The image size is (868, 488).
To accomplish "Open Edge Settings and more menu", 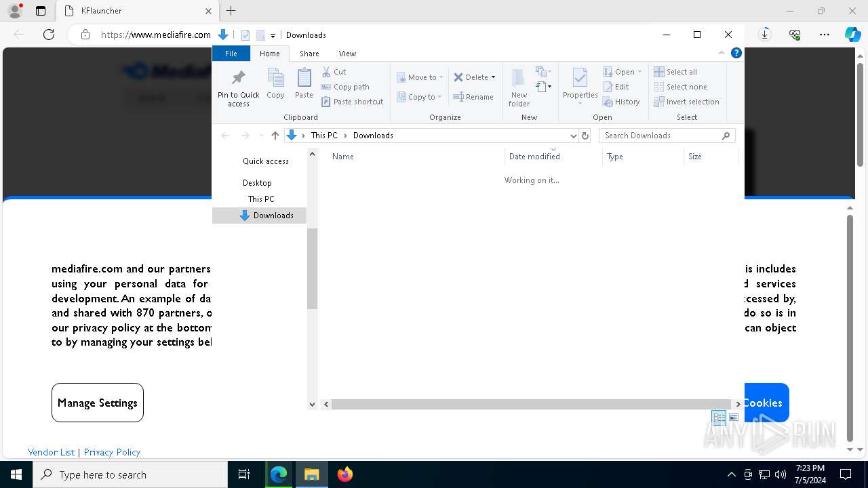I will click(x=825, y=35).
